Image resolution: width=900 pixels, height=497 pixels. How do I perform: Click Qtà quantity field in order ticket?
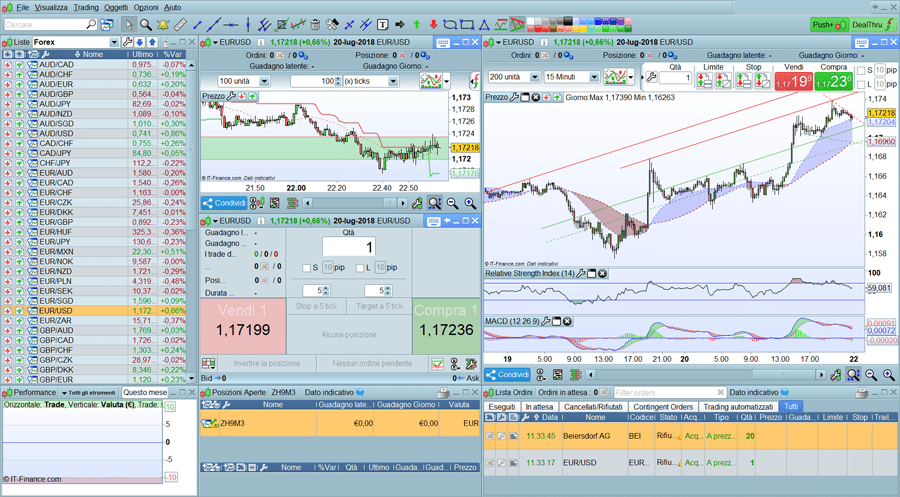(x=348, y=247)
